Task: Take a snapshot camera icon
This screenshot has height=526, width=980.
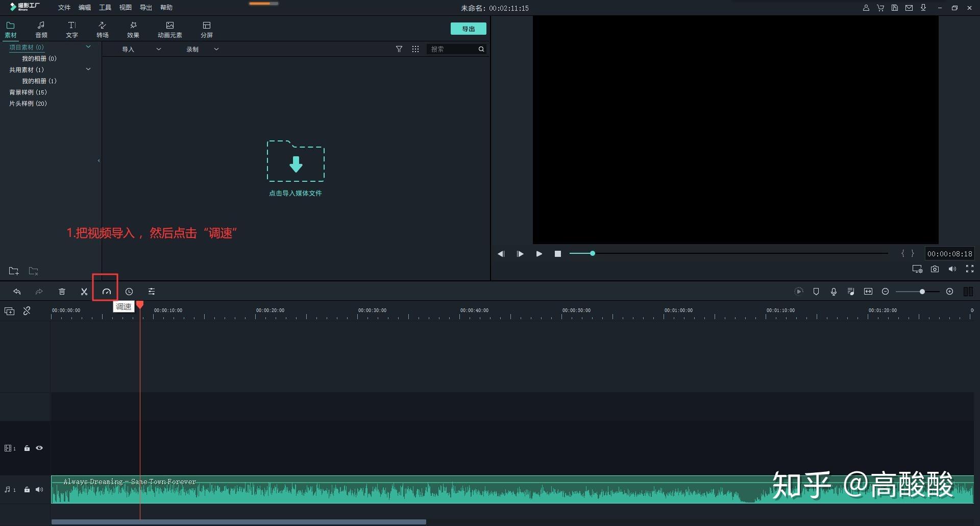Action: [935, 269]
